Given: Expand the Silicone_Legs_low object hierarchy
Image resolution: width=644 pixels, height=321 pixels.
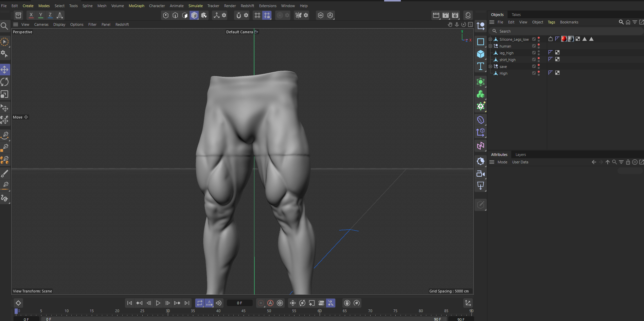Looking at the screenshot, I should pyautogui.click(x=490, y=39).
